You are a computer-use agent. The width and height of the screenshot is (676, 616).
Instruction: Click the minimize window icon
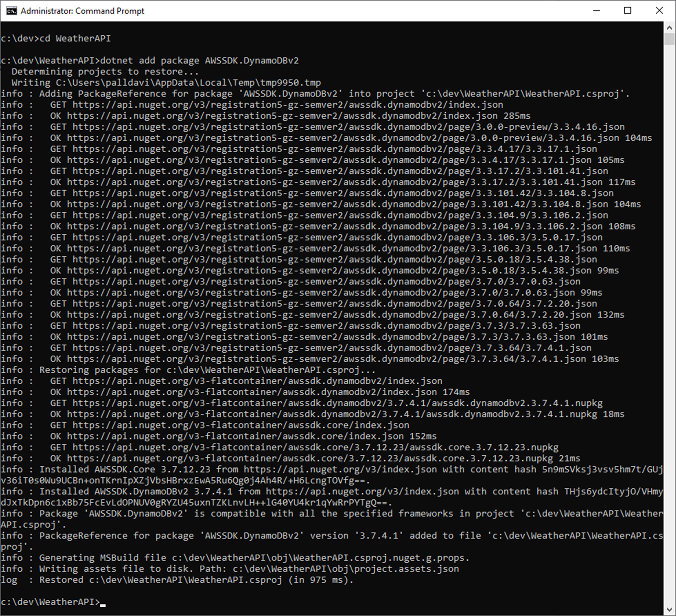(602, 9)
